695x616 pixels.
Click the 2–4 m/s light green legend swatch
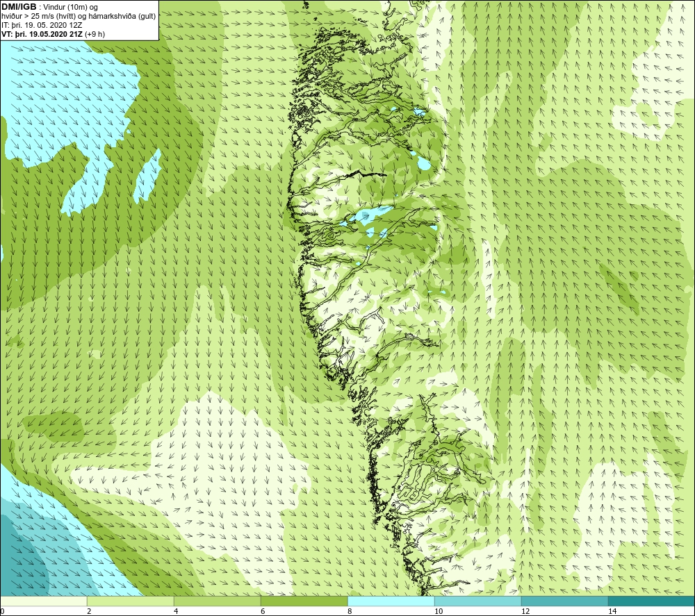[x=131, y=601]
